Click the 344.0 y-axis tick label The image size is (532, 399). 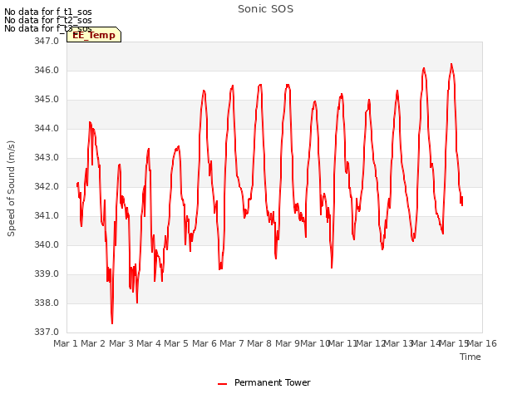click(47, 129)
